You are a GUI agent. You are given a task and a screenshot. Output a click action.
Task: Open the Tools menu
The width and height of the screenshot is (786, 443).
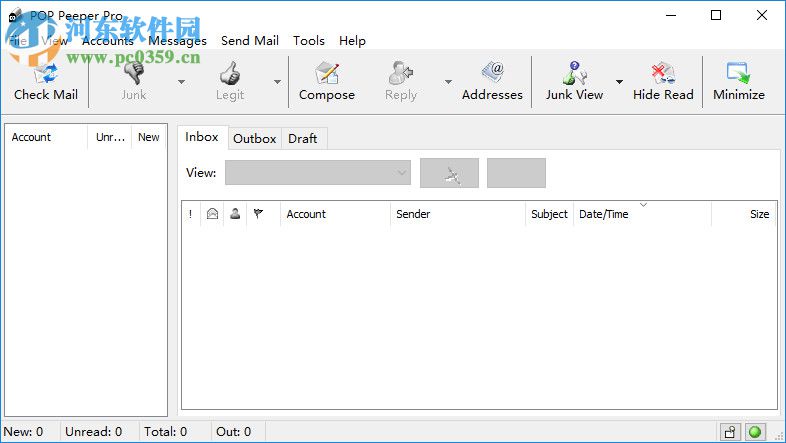[x=309, y=41]
